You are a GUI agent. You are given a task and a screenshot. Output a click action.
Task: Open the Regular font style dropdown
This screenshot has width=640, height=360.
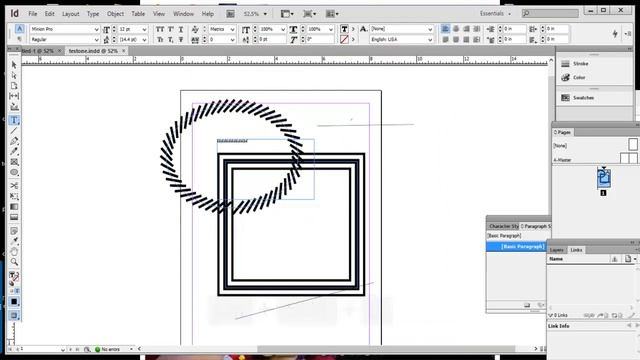click(x=96, y=40)
